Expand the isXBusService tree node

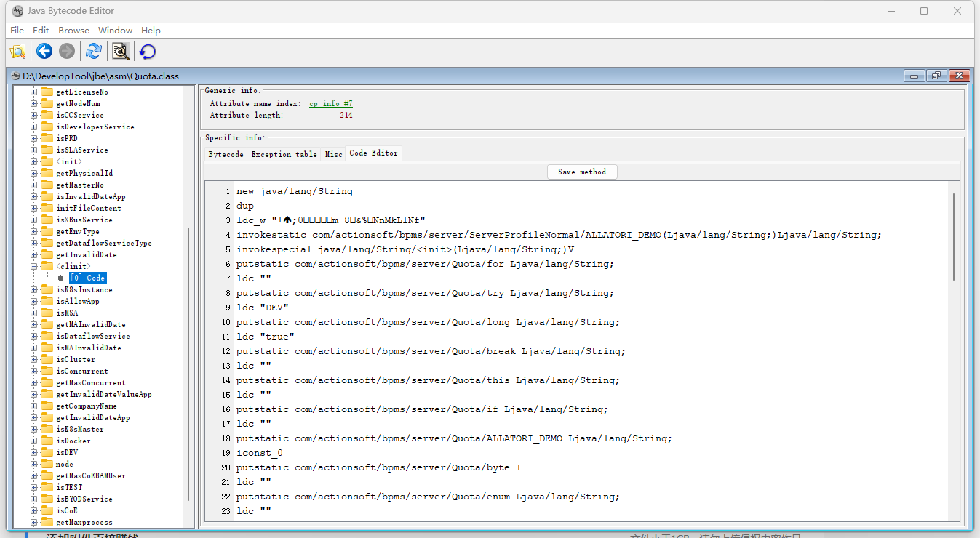[33, 220]
